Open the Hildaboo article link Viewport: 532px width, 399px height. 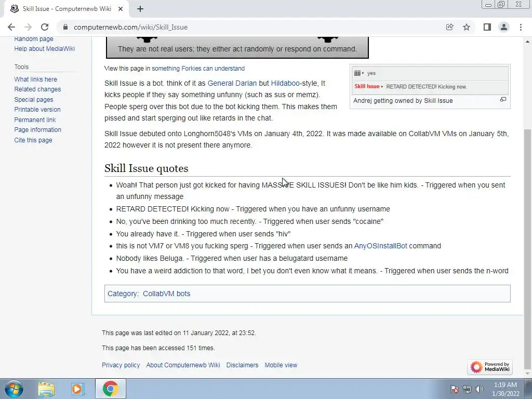(x=285, y=83)
